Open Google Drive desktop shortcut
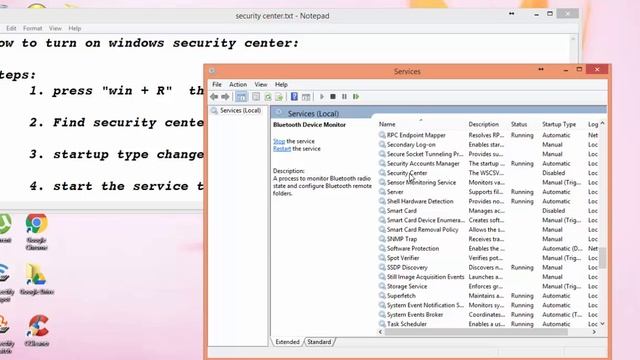640x360 pixels. tap(36, 278)
